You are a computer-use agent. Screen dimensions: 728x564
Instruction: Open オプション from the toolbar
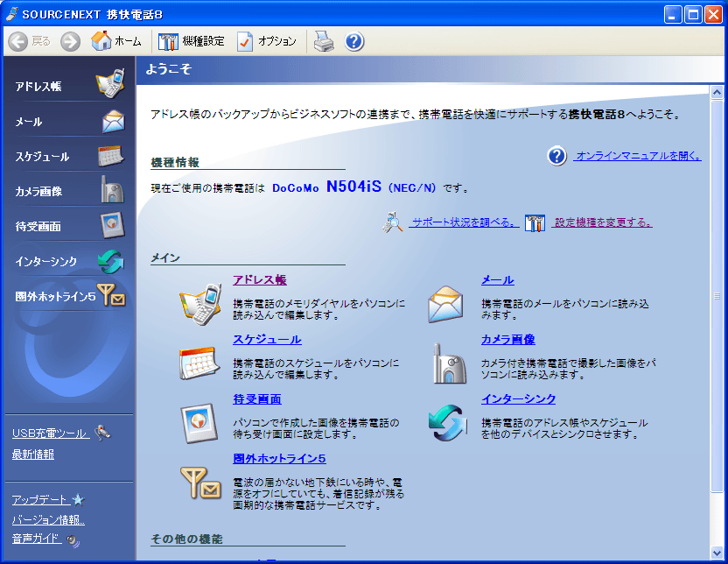point(267,41)
